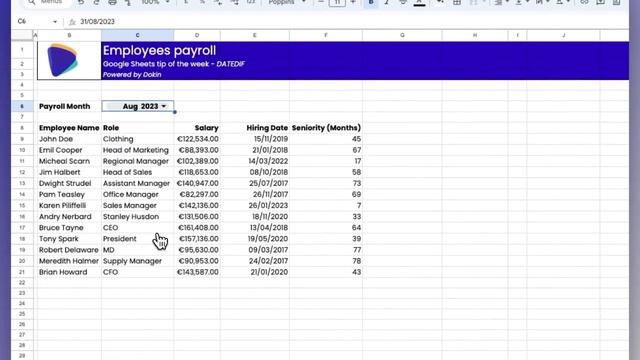Select the 'Robert Delaware' cell
640x360 pixels.
69,250
